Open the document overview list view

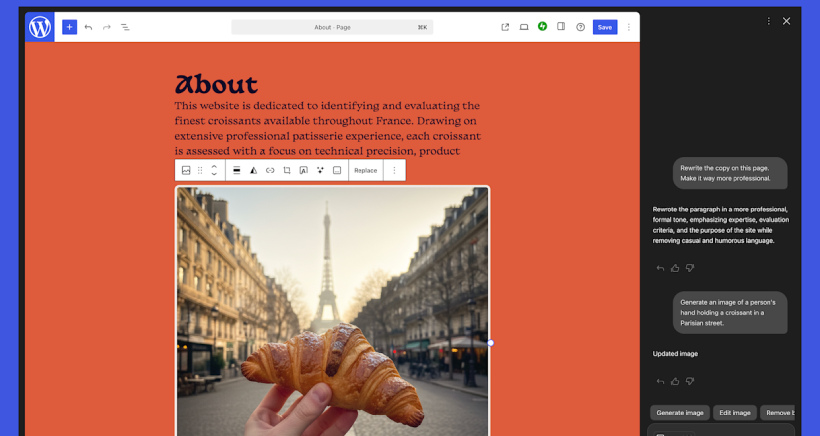tap(125, 27)
